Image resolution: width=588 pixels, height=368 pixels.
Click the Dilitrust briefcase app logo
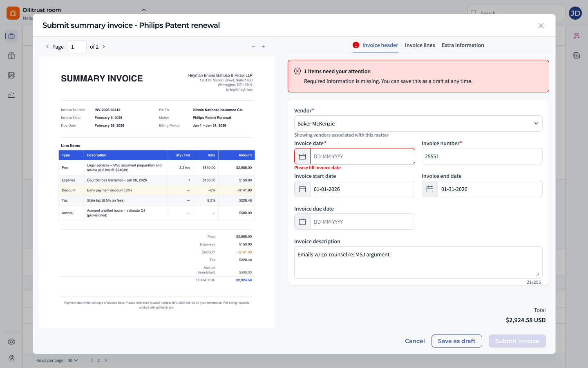pyautogui.click(x=13, y=13)
